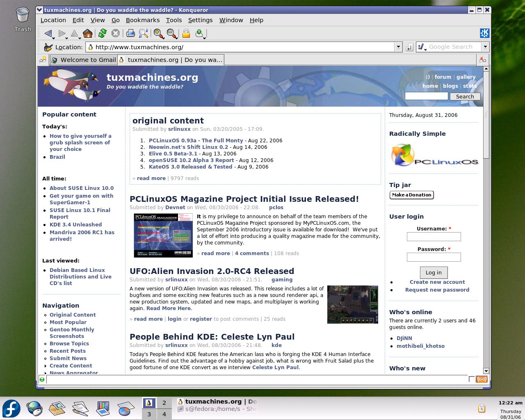Click the Log in button
Screen dimensions: 525x420
pos(434,273)
